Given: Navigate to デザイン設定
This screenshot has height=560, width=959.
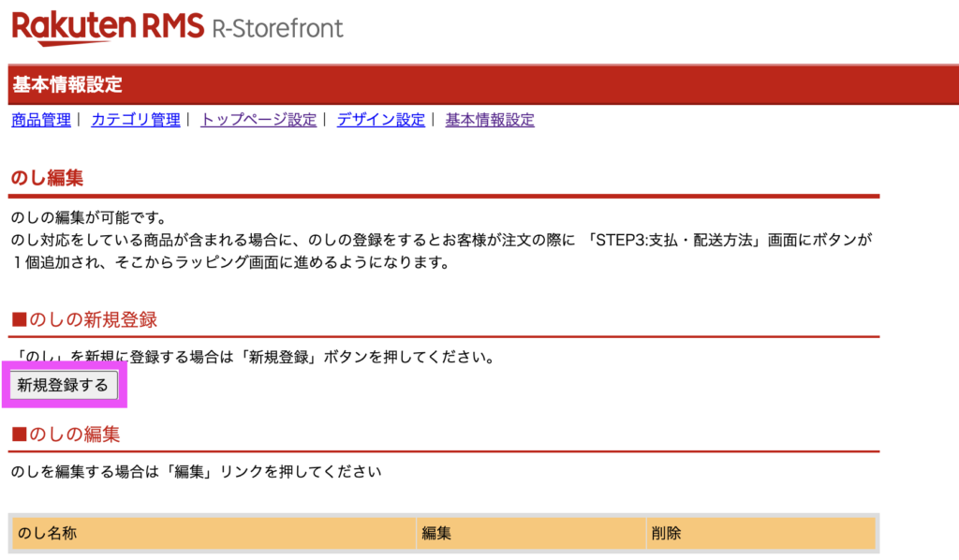Looking at the screenshot, I should [x=380, y=120].
